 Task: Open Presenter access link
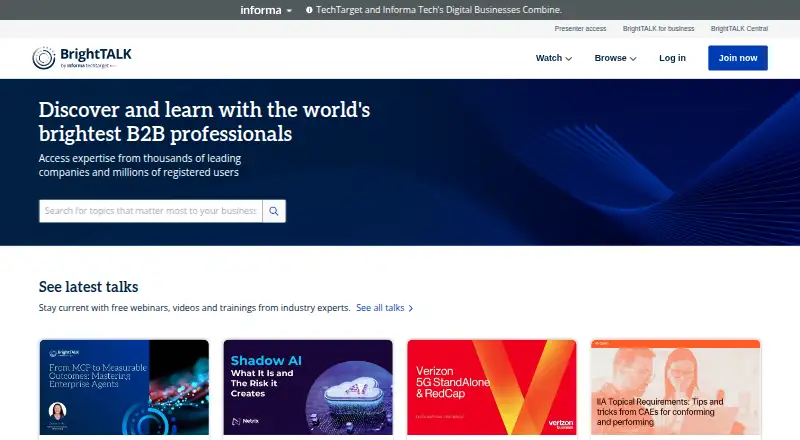tap(580, 29)
